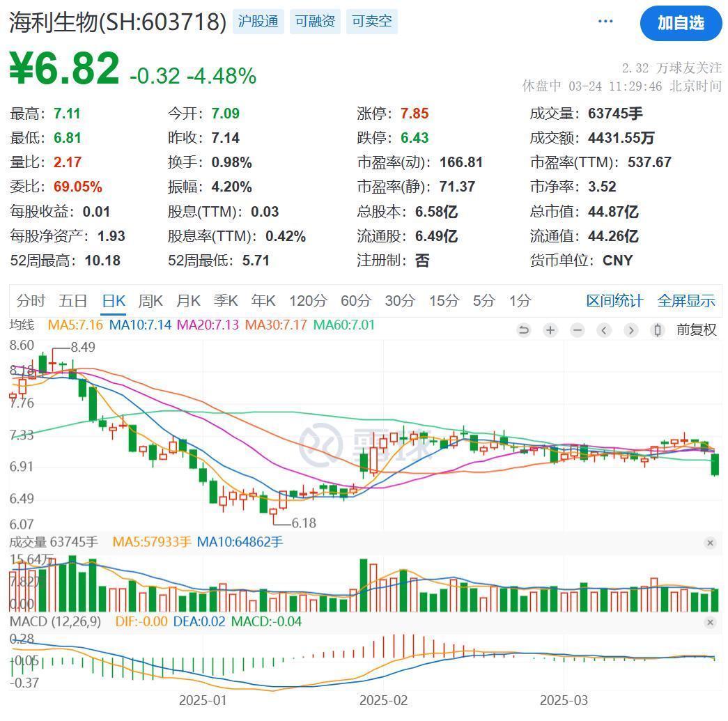The image size is (728, 721).
Task: Click the 沪股通 tag
Action: [258, 22]
